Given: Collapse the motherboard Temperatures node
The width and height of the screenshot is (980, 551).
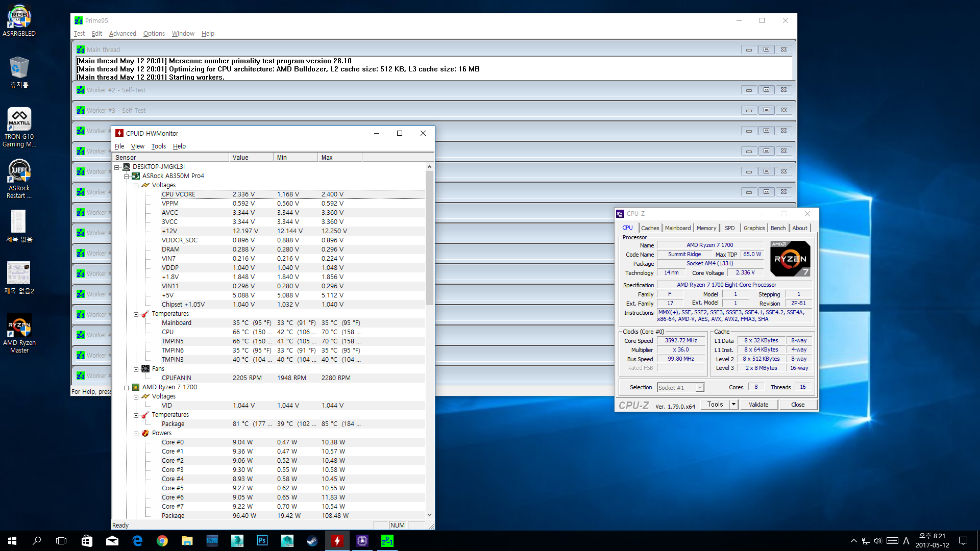Looking at the screenshot, I should pos(136,314).
